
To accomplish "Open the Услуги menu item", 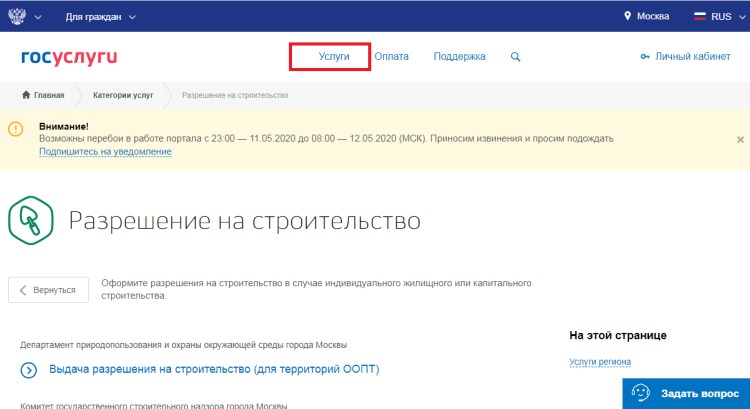I will 334,56.
